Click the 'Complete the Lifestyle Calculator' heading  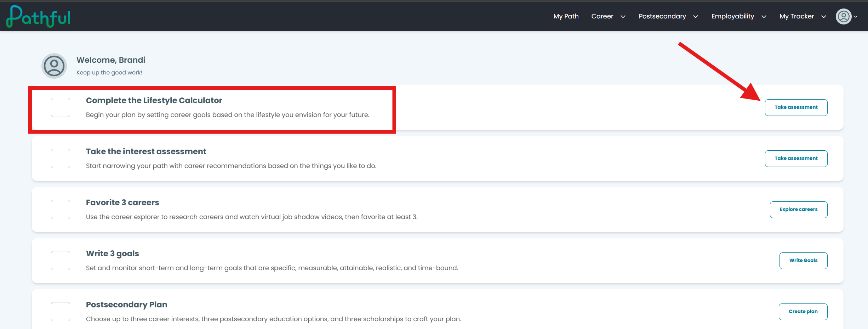click(154, 100)
